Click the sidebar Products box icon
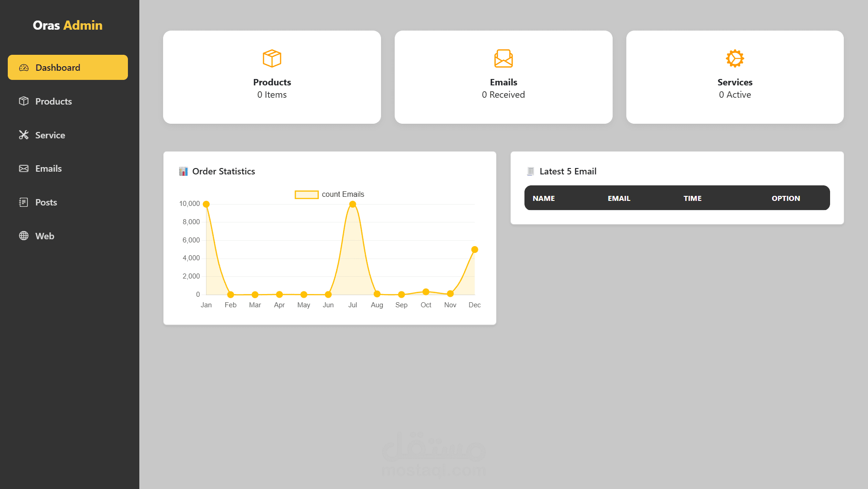The height and width of the screenshot is (489, 868). point(24,101)
